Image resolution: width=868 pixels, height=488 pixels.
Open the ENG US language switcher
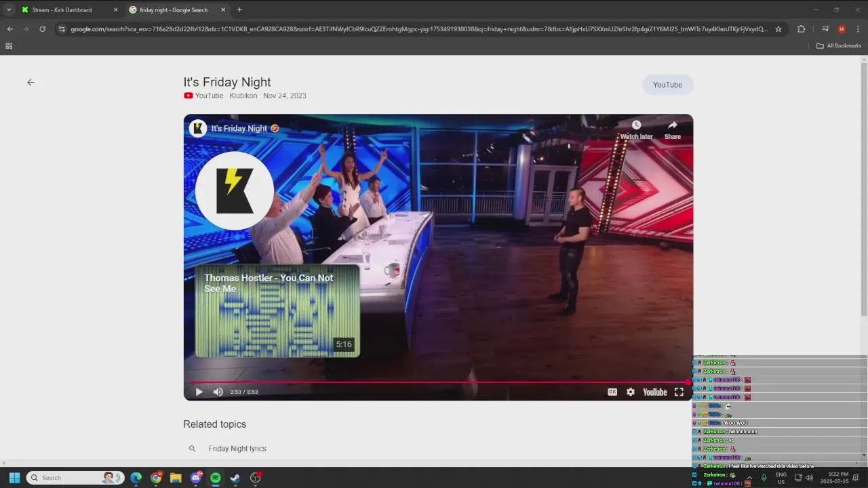tap(781, 478)
